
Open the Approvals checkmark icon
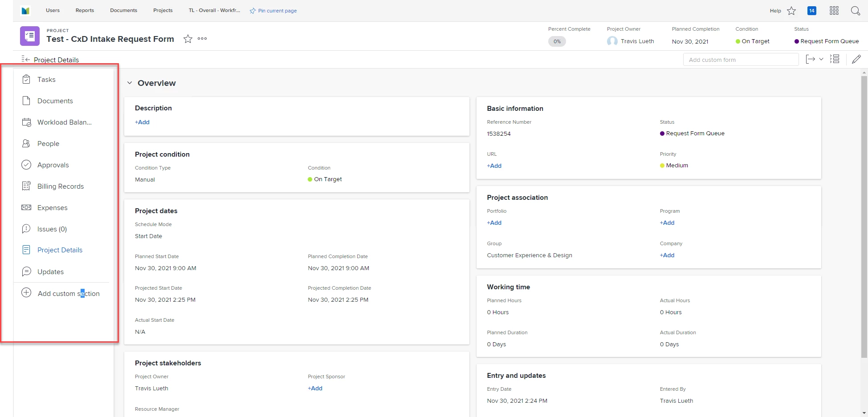(x=26, y=165)
